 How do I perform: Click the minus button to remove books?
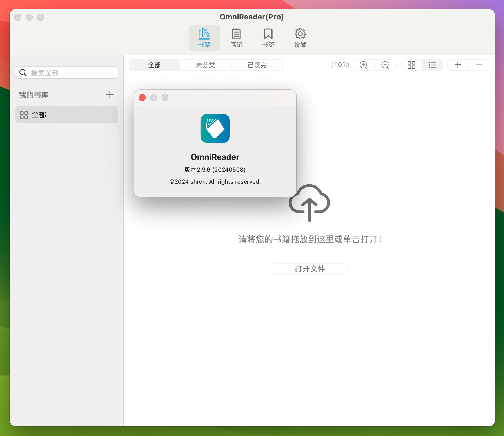tap(478, 65)
